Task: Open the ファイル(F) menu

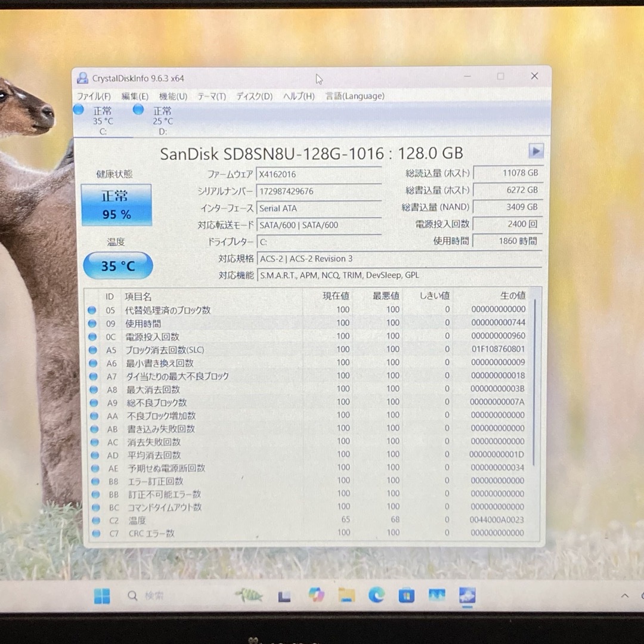Action: (94, 96)
